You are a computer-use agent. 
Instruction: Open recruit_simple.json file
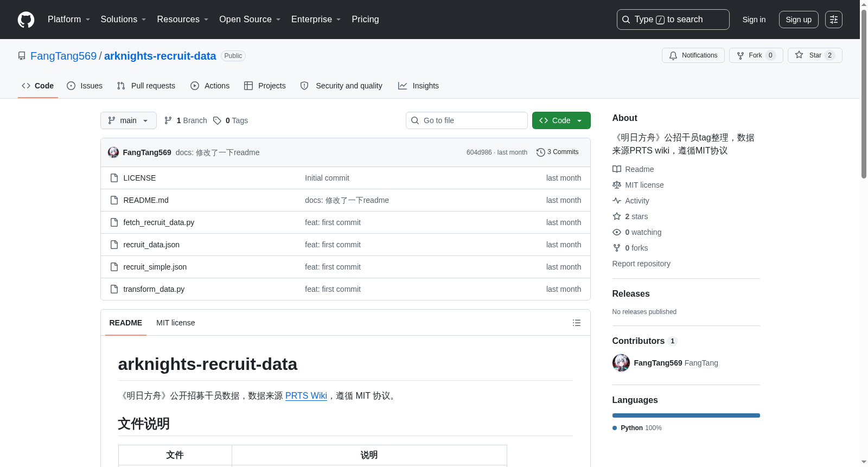click(x=155, y=267)
